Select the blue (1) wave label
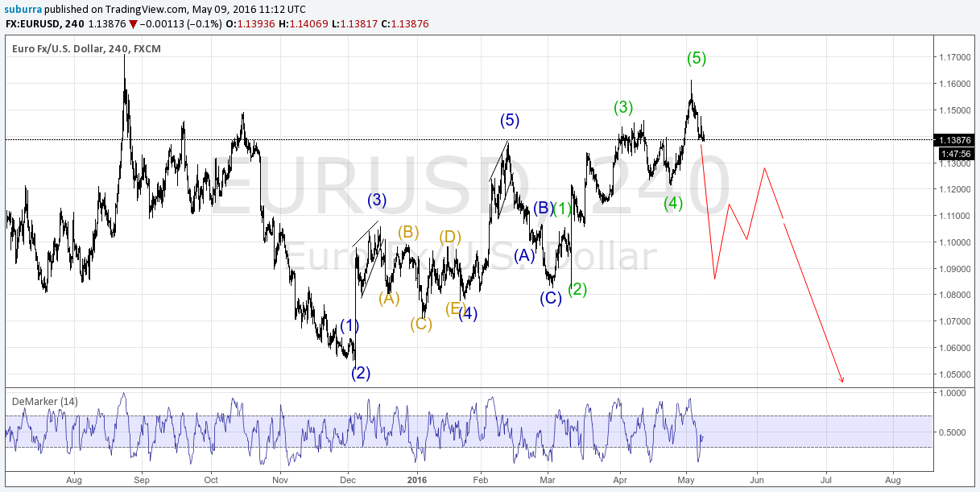980x492 pixels. coord(349,326)
